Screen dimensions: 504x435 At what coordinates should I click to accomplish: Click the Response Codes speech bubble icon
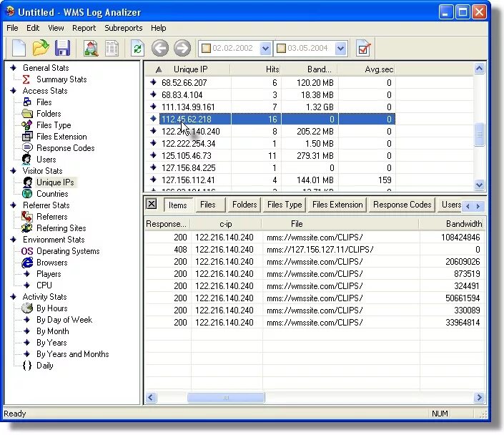pyautogui.click(x=27, y=148)
